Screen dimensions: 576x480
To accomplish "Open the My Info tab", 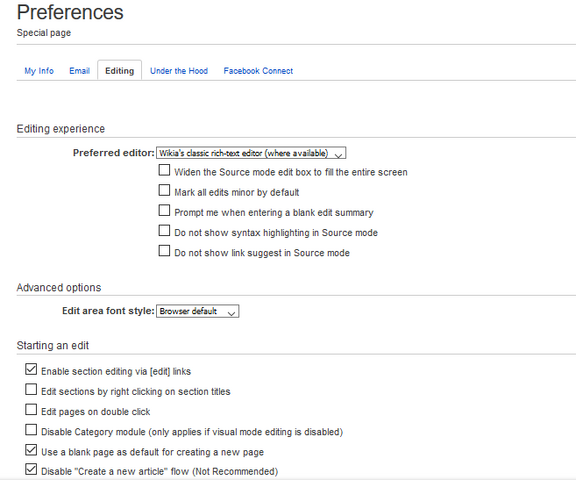I will (x=39, y=71).
